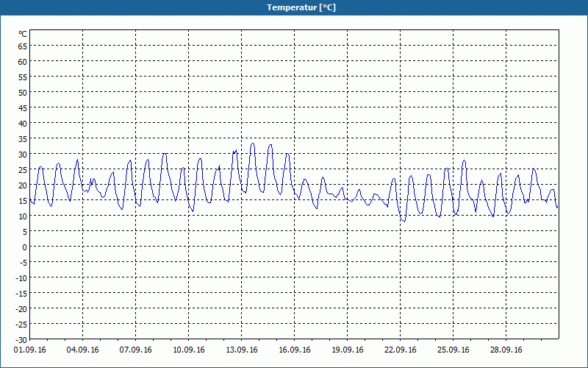Click the 25.09.16 date label

click(453, 350)
